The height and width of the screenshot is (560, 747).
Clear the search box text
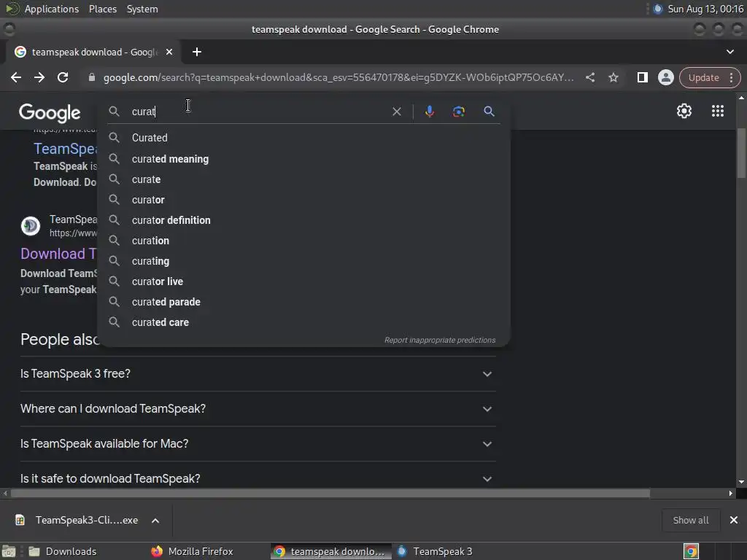[x=396, y=112]
